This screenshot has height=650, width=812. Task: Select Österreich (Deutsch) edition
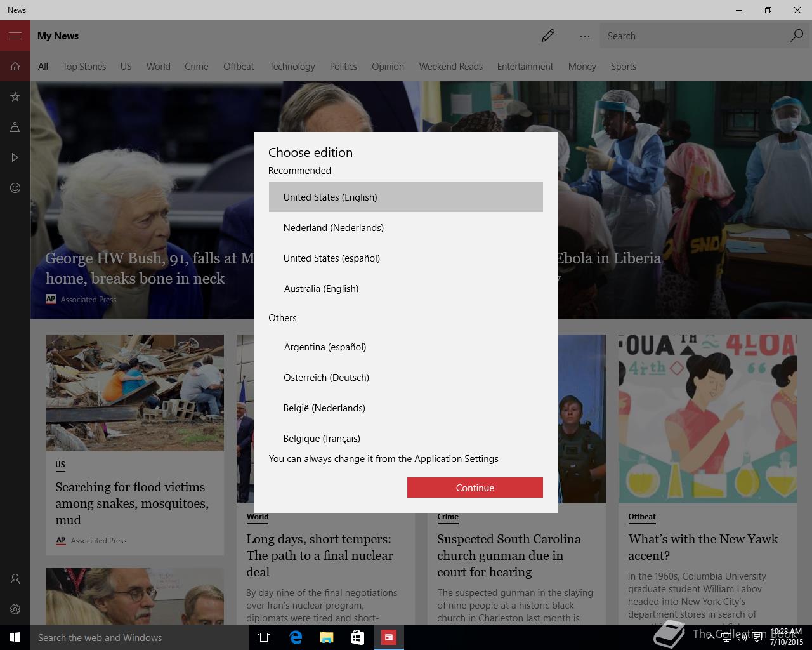click(406, 377)
